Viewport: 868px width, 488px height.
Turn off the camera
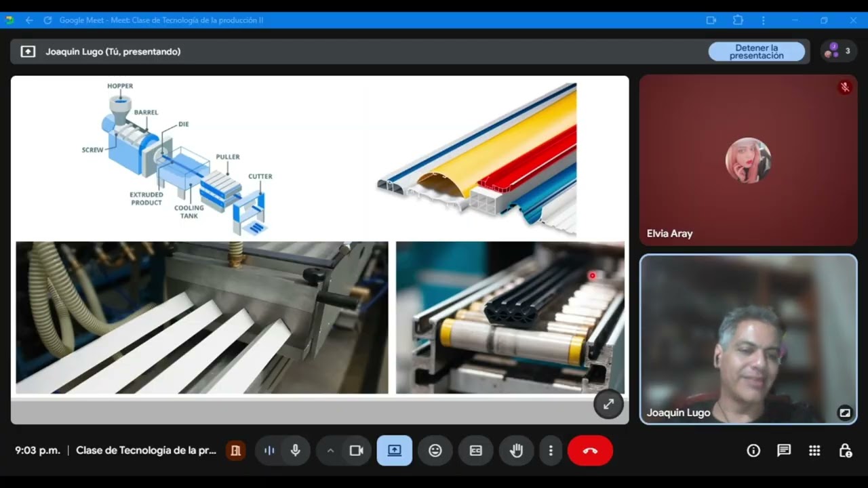(x=357, y=451)
